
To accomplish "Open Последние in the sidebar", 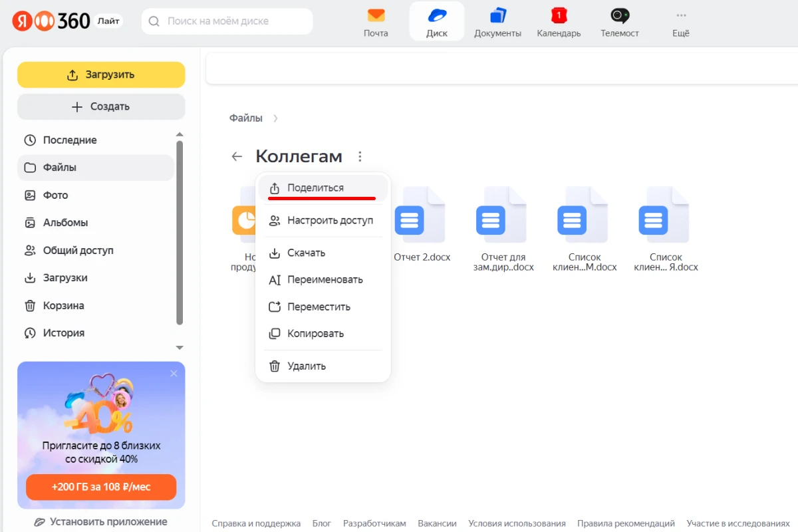I will 96,140.
